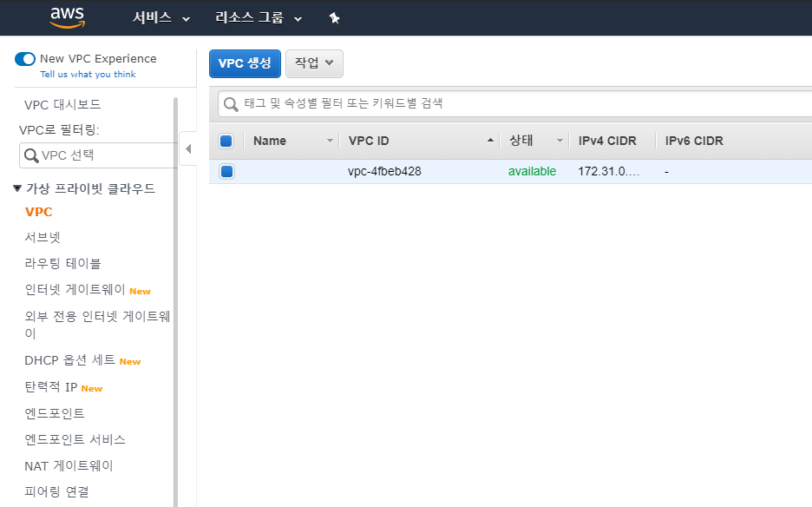Sort by VPC ID ascending arrow
Screen dimensions: 812x507
(x=490, y=141)
